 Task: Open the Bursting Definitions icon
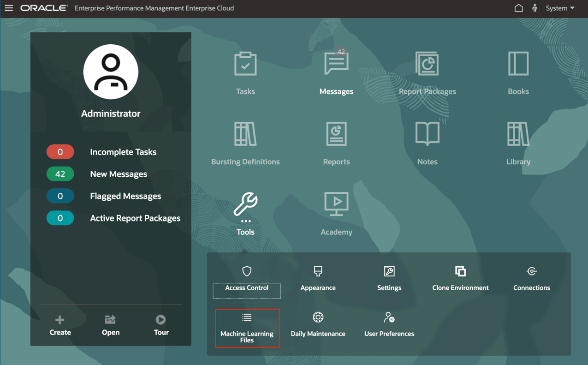click(245, 134)
